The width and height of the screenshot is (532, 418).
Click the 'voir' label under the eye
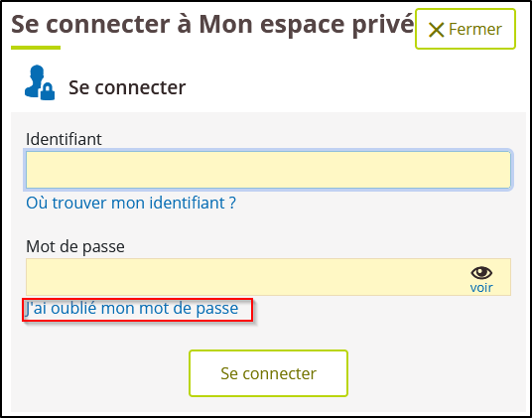click(x=481, y=287)
